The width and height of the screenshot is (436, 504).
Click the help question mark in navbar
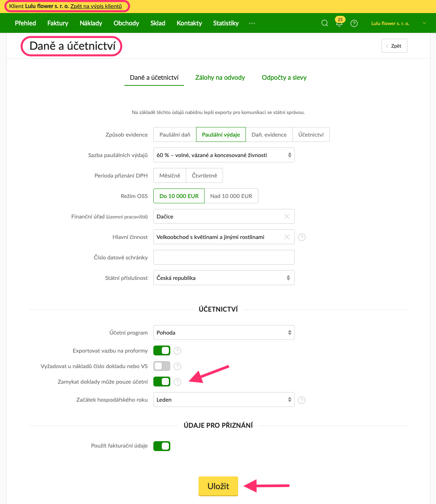354,23
